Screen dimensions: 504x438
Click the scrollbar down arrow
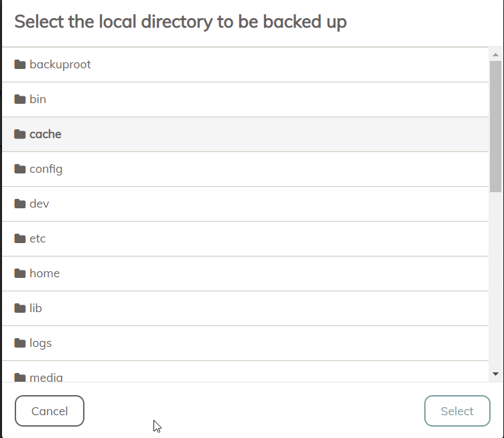tap(495, 374)
